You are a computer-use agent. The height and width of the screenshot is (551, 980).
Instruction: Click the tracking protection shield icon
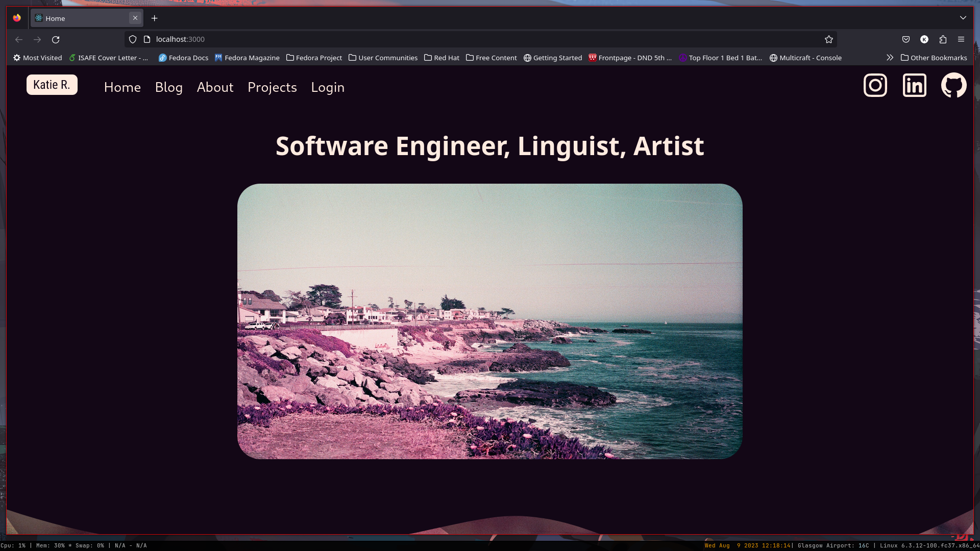point(133,39)
